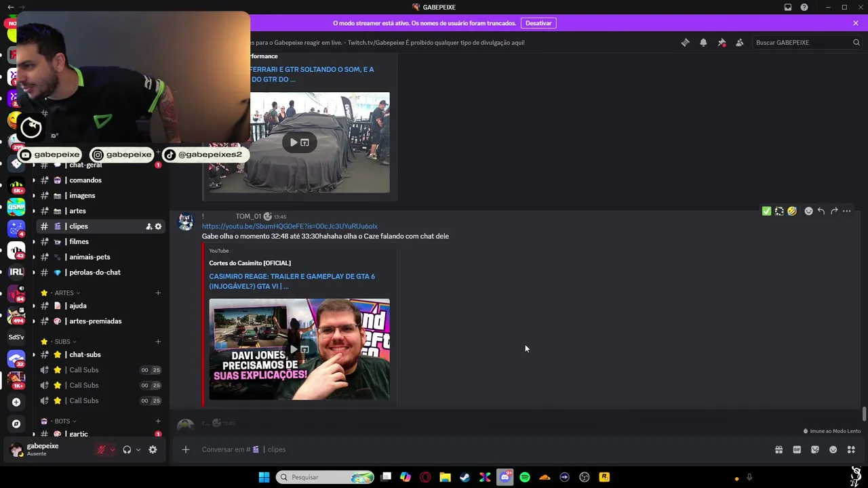
Task: Expand threads arrow beside filmes channel
Action: [x=33, y=242]
